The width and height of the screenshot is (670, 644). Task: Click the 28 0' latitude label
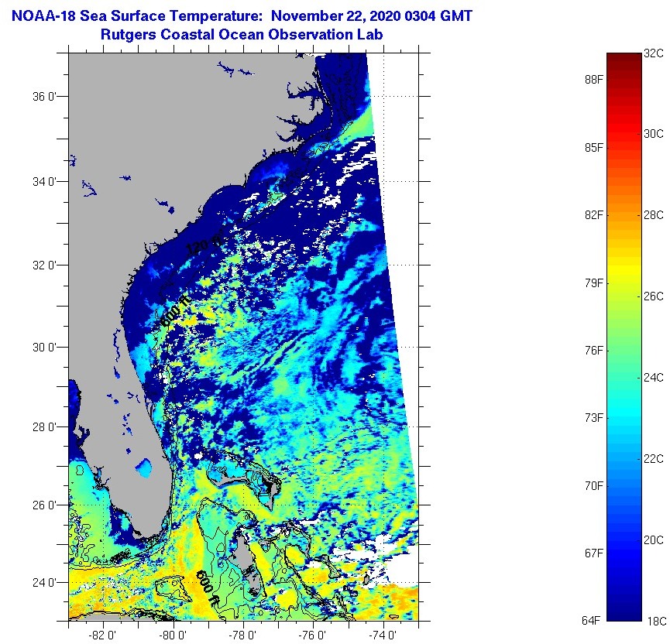pyautogui.click(x=44, y=427)
